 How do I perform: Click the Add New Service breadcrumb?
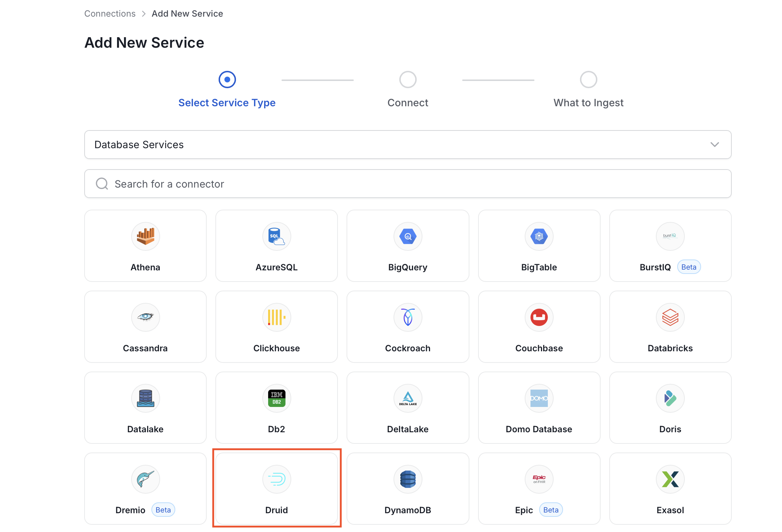187,14
